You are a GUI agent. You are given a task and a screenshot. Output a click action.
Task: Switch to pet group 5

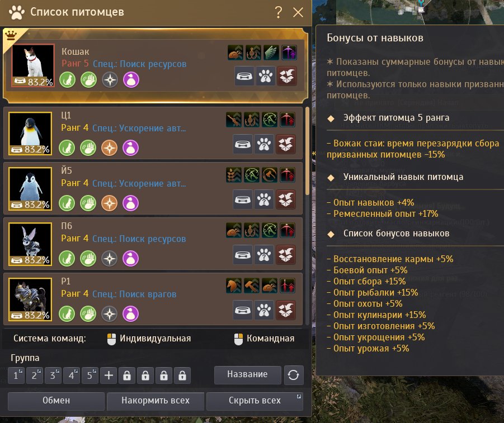pyautogui.click(x=90, y=375)
